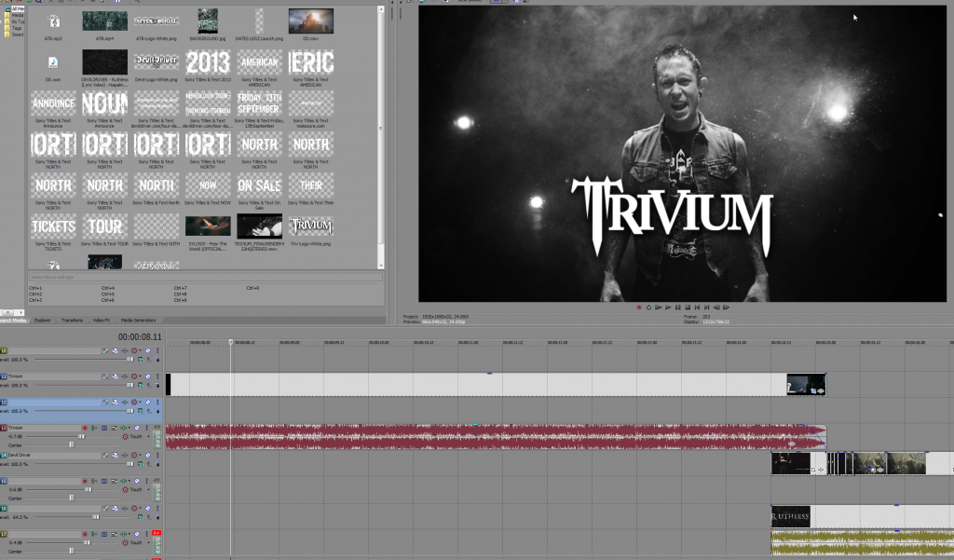Open Track FX on Trivium audio track
Image resolution: width=954 pixels, height=560 pixels.
click(124, 428)
